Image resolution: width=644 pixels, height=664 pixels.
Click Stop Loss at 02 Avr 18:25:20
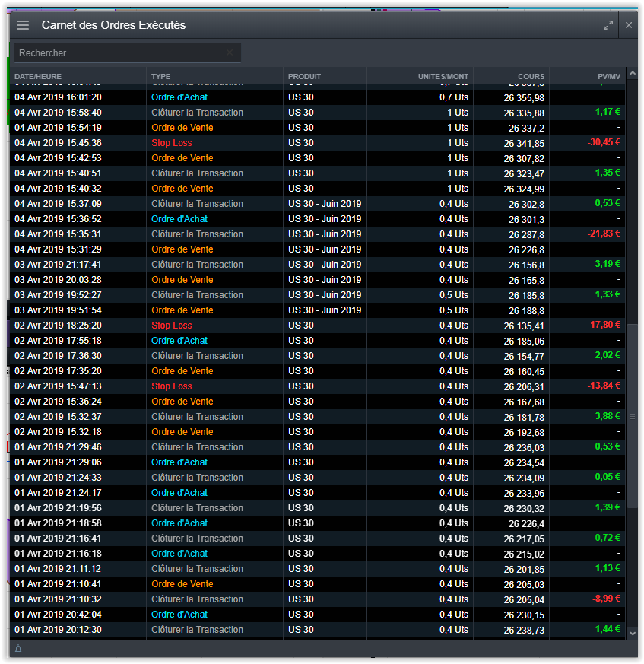[172, 326]
